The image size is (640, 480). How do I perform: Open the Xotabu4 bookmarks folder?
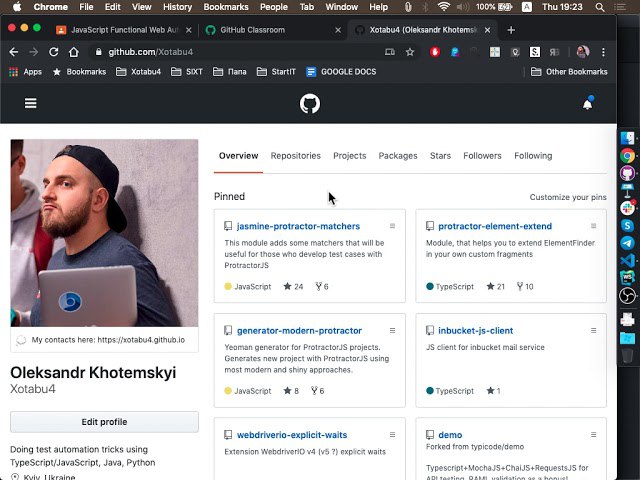point(138,72)
